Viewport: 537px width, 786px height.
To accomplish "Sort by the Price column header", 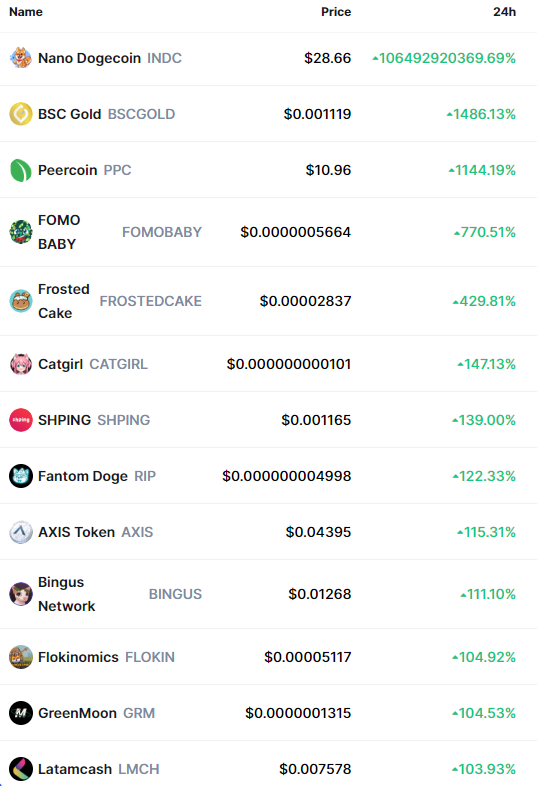I will (x=336, y=12).
